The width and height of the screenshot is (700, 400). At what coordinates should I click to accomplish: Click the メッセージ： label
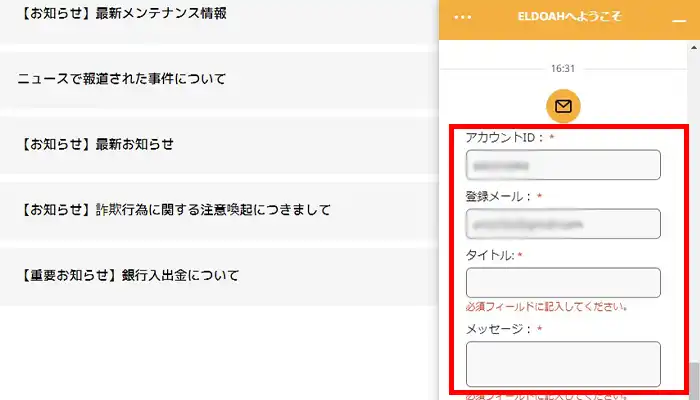499,329
